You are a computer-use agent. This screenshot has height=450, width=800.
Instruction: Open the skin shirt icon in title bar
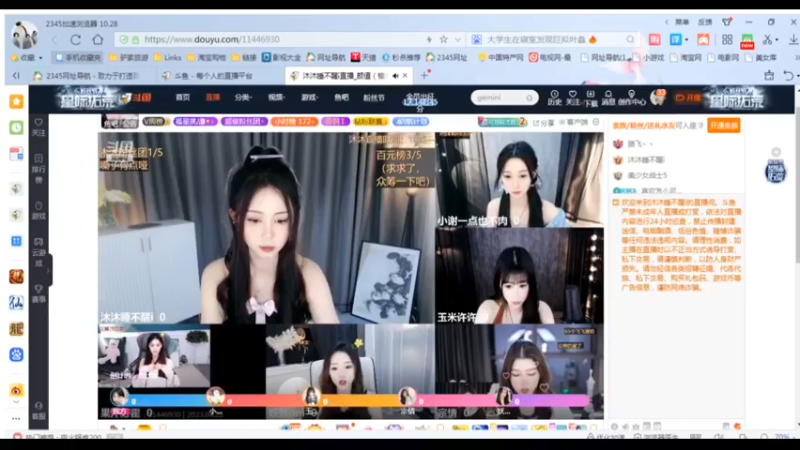point(727,22)
